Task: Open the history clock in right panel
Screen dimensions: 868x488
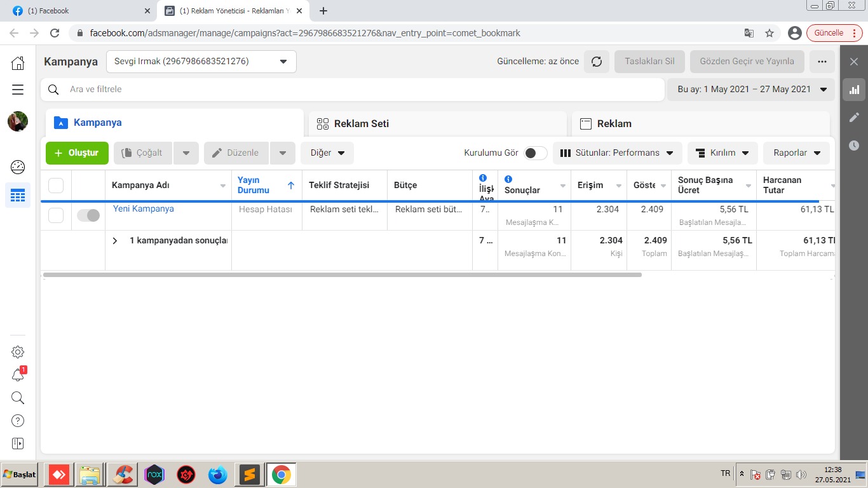Action: (x=854, y=146)
